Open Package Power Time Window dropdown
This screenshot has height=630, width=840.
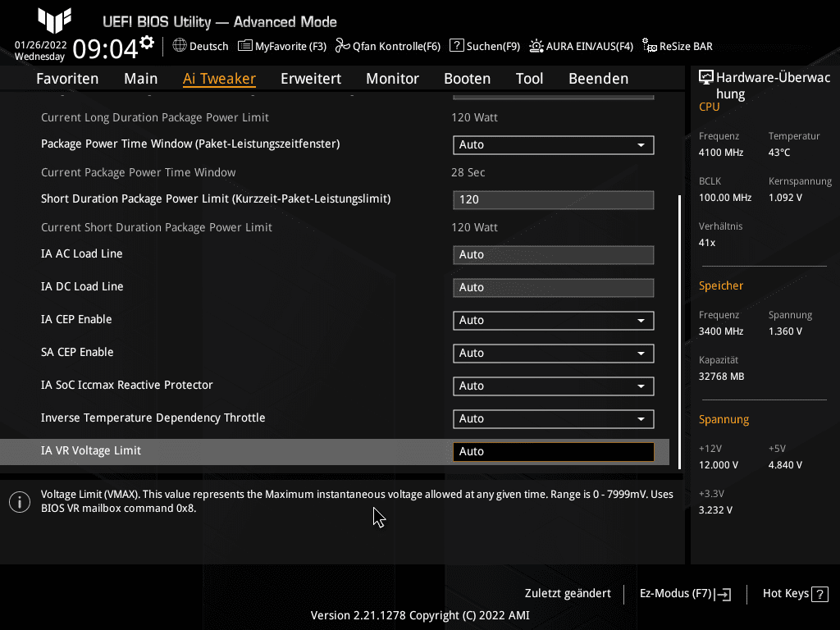554,144
